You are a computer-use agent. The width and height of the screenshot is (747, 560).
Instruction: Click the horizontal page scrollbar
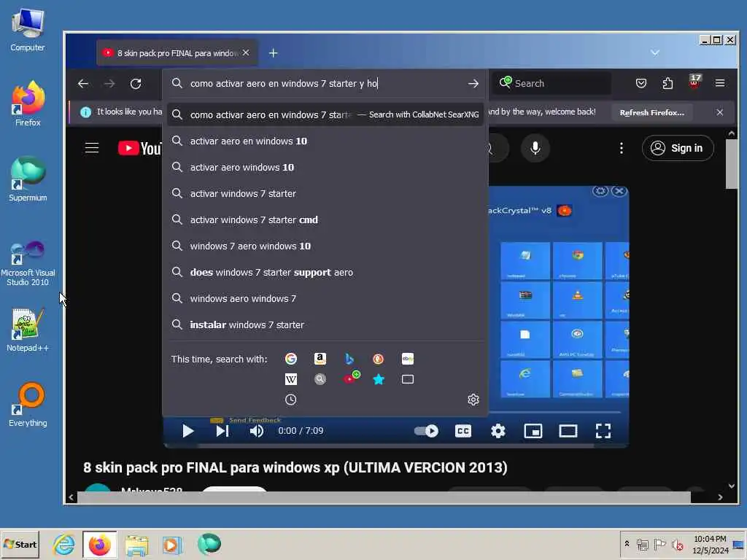click(x=384, y=497)
